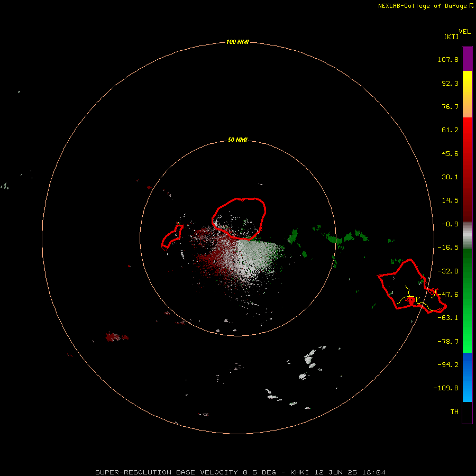Click the black TH segment of the color bar
The image size is (476, 476).
467,412
